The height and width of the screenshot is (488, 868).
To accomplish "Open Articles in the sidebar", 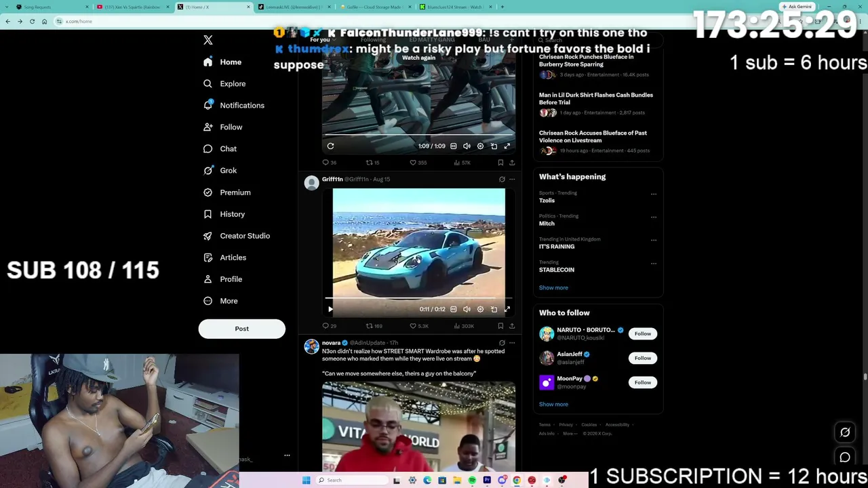I will (x=225, y=257).
